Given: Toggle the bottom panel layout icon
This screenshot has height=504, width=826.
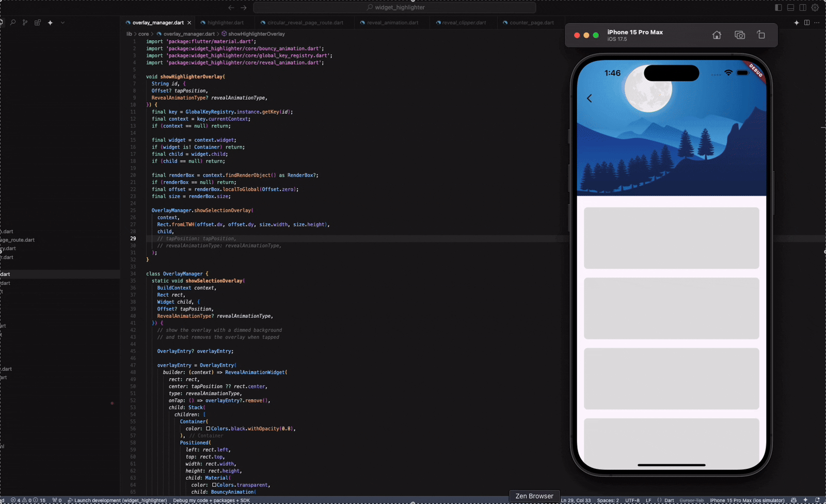Looking at the screenshot, I should [x=790, y=7].
